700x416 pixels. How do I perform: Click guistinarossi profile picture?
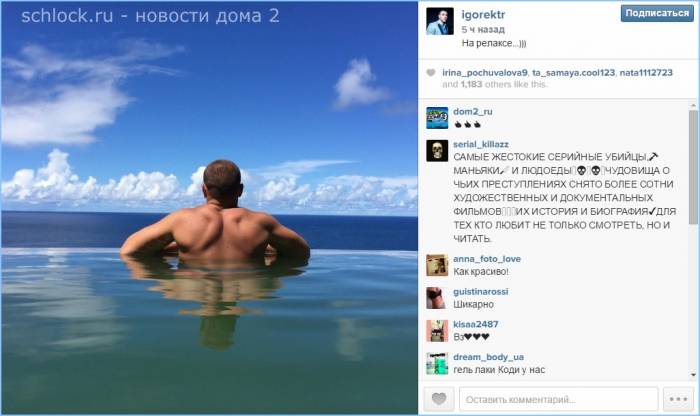pos(437,298)
